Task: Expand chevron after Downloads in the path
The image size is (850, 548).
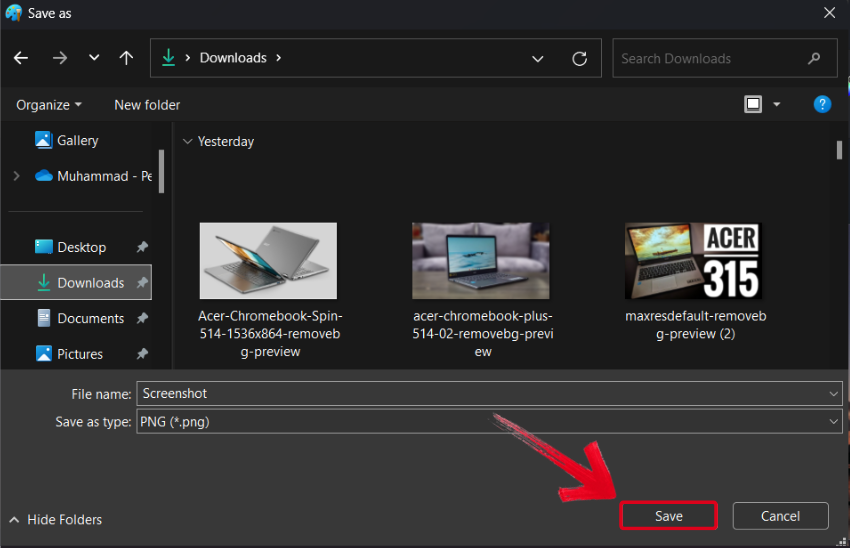Action: tap(279, 57)
